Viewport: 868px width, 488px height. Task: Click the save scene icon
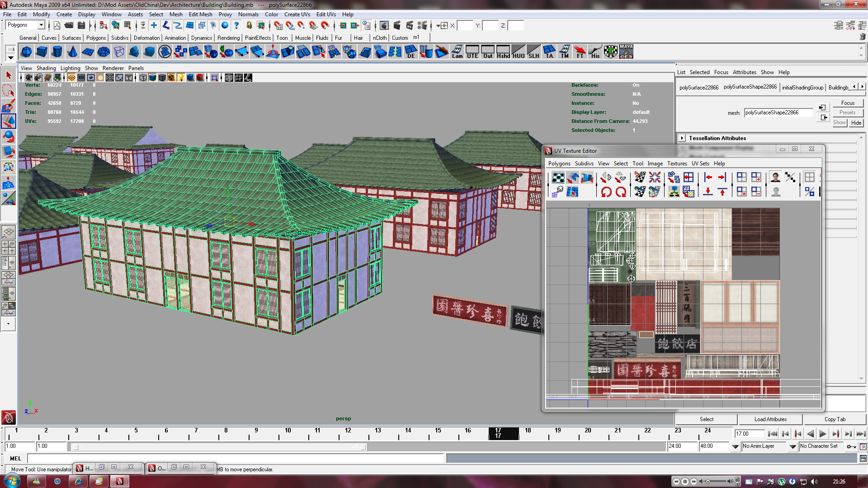click(81, 25)
